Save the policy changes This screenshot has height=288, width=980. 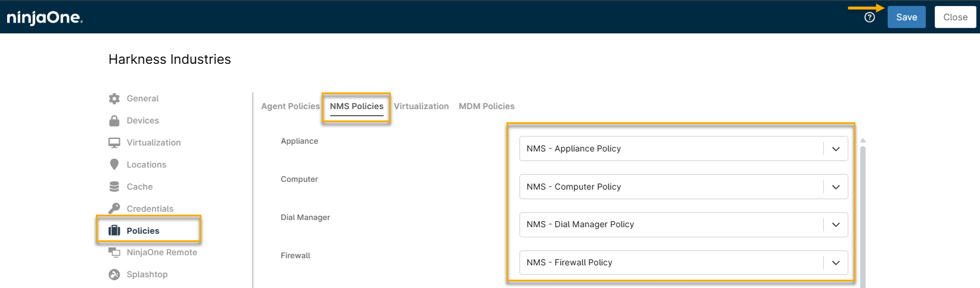[906, 17]
